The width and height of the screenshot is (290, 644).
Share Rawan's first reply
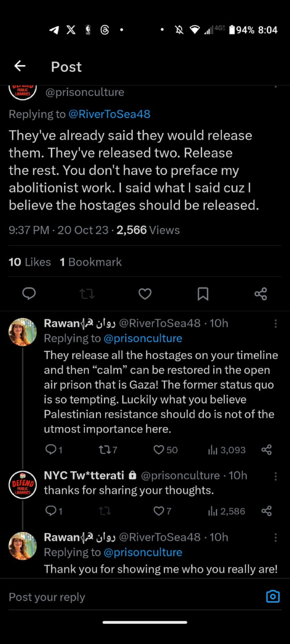pos(266,450)
